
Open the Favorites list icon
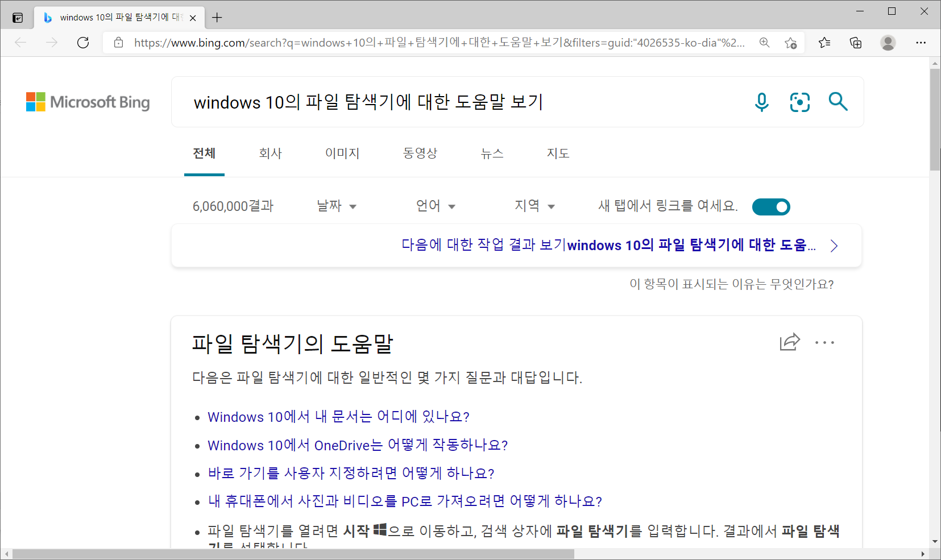pos(824,43)
